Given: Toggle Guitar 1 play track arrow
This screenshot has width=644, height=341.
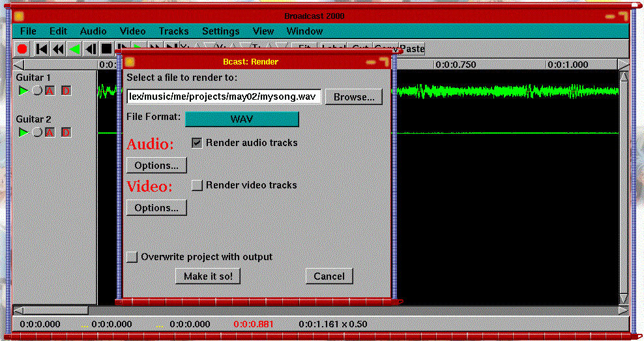Looking at the screenshot, I should click(23, 91).
